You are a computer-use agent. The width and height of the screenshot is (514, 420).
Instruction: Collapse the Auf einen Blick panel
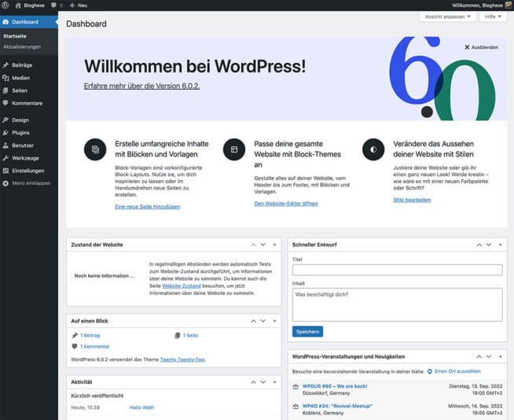click(x=275, y=321)
